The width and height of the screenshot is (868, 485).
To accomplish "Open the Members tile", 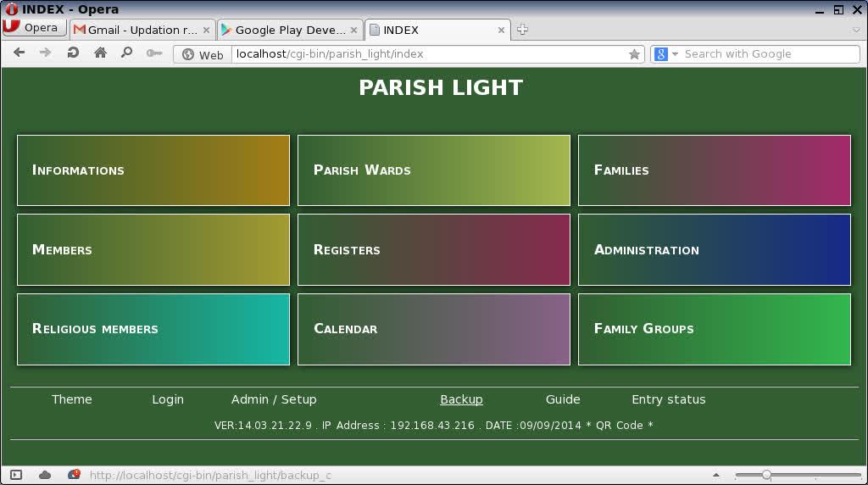I will pos(153,249).
